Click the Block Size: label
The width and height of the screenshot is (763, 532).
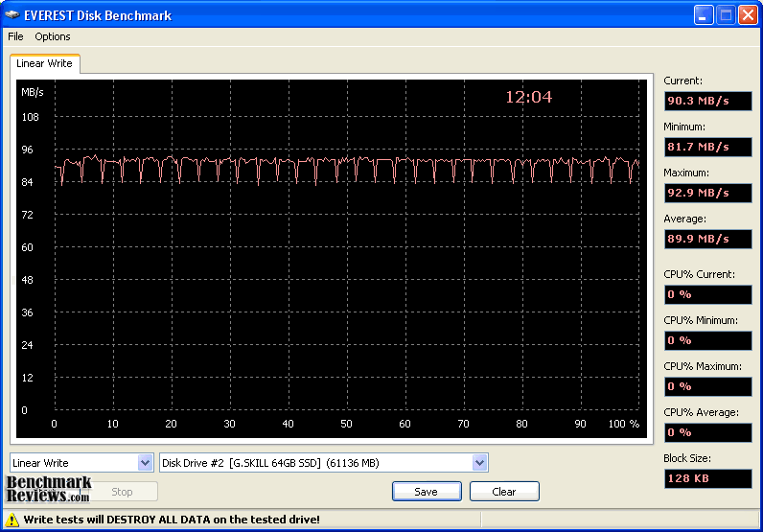tap(687, 458)
